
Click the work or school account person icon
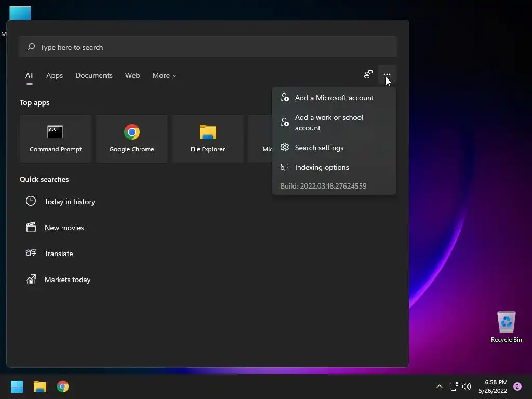point(285,123)
